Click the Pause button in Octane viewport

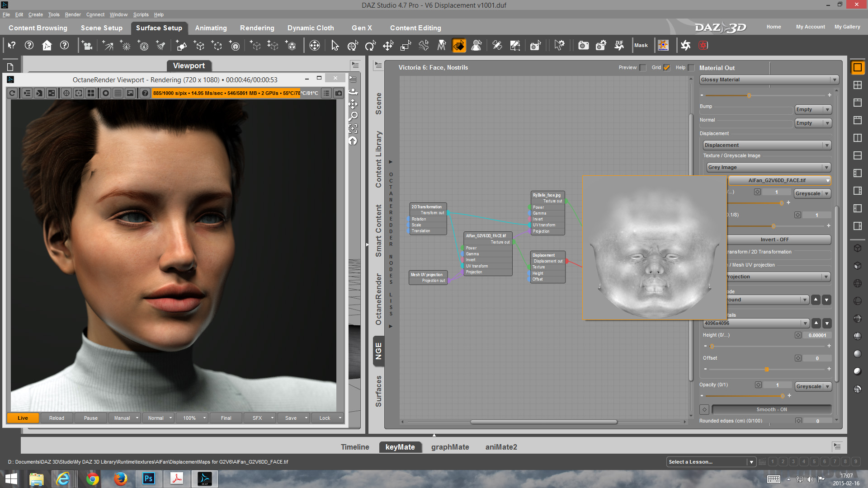pos(90,418)
